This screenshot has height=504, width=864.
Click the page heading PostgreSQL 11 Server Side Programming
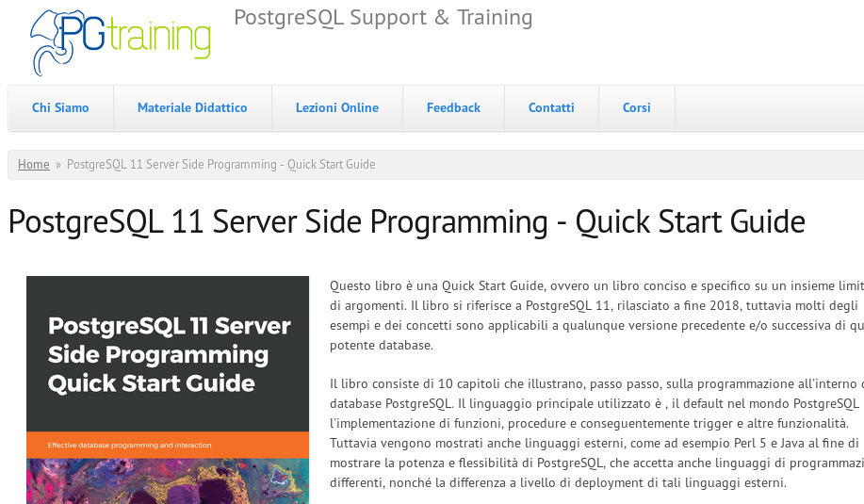407,222
